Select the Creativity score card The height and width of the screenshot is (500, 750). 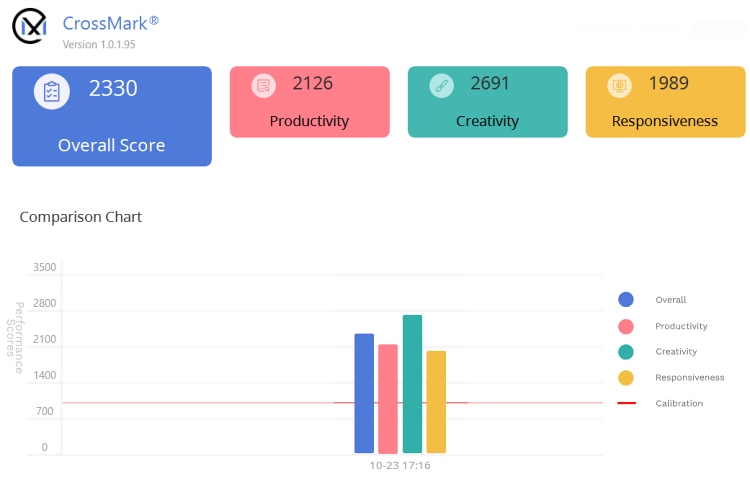click(x=487, y=102)
